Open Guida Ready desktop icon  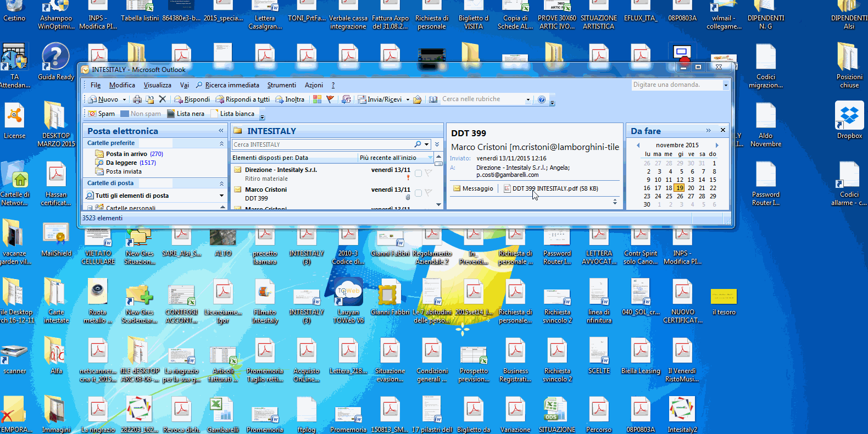[55, 62]
